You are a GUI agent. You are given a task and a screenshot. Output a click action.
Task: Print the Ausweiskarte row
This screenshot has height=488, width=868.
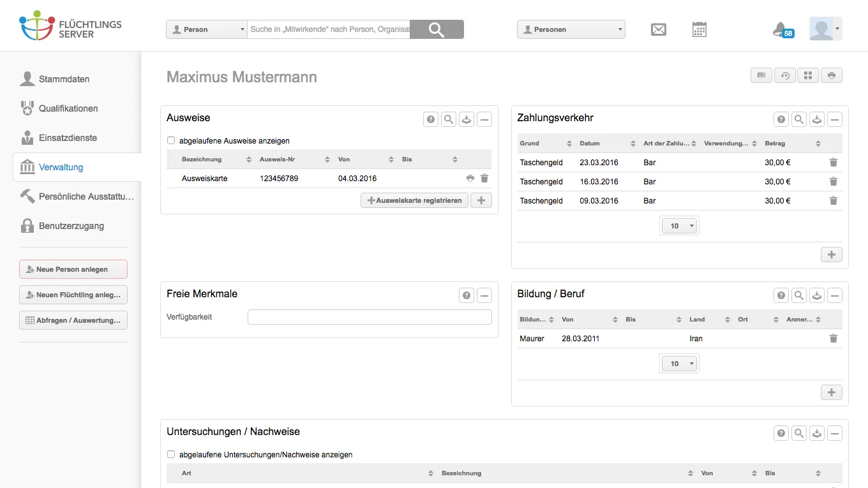tap(470, 179)
